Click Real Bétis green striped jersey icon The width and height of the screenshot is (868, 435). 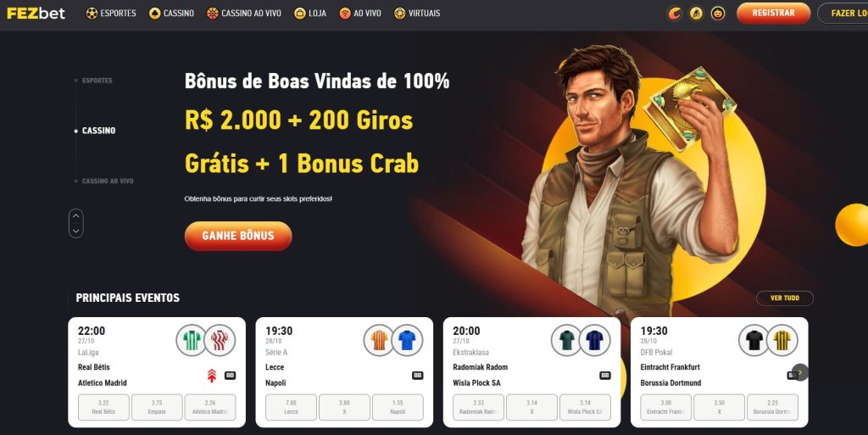point(192,340)
